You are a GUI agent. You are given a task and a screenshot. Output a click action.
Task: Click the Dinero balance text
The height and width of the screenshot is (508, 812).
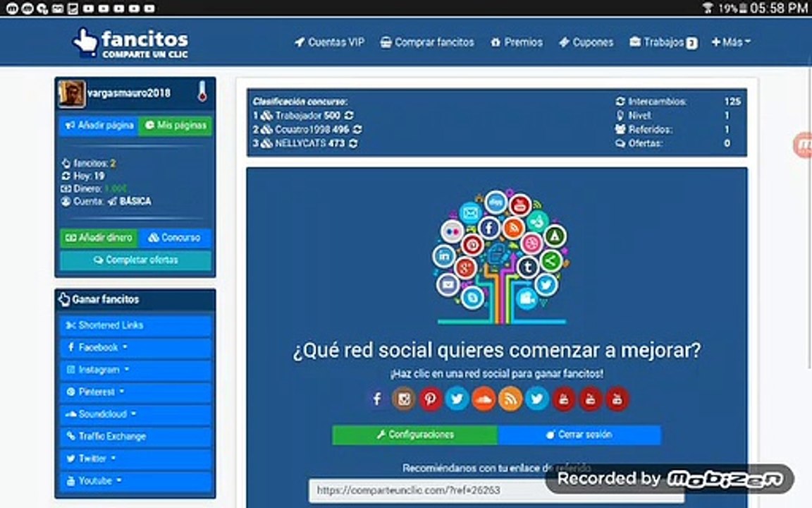pyautogui.click(x=94, y=188)
